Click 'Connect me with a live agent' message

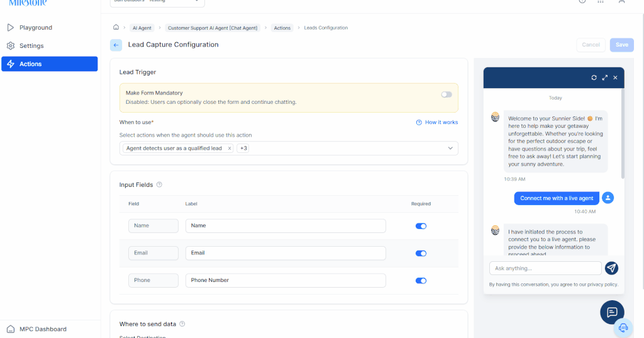click(x=557, y=198)
